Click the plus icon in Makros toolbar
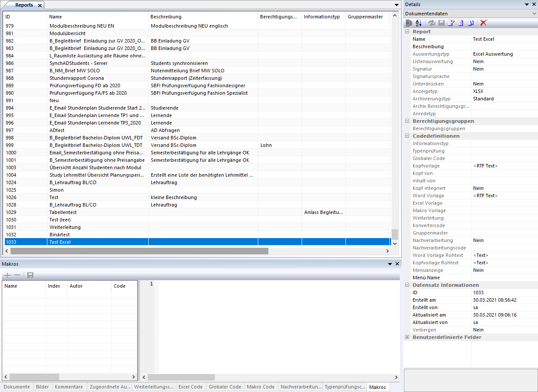The image size is (538, 392). click(7, 275)
